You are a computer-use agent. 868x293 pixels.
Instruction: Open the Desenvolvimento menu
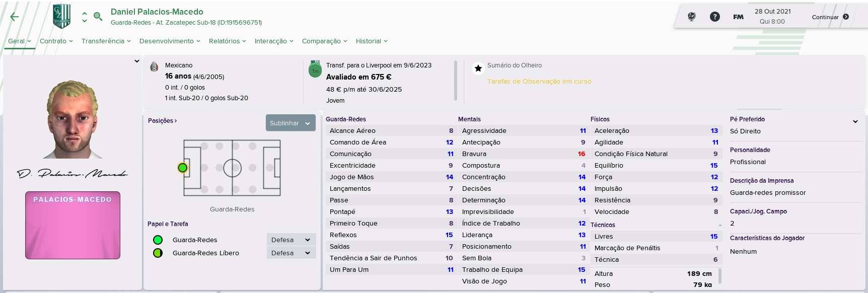pos(170,41)
